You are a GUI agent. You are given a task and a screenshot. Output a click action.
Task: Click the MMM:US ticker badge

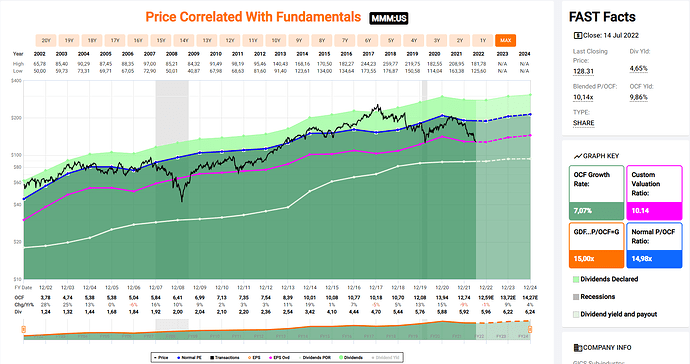coord(389,18)
